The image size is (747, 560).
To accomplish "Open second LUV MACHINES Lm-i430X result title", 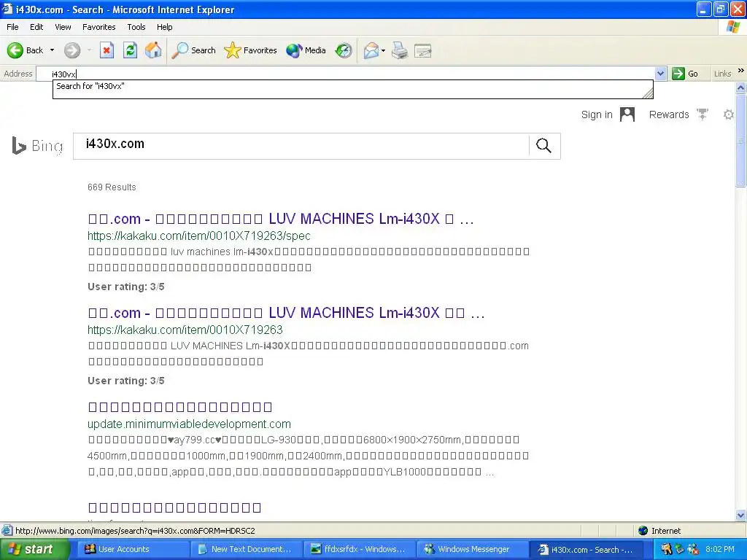I will pos(286,313).
